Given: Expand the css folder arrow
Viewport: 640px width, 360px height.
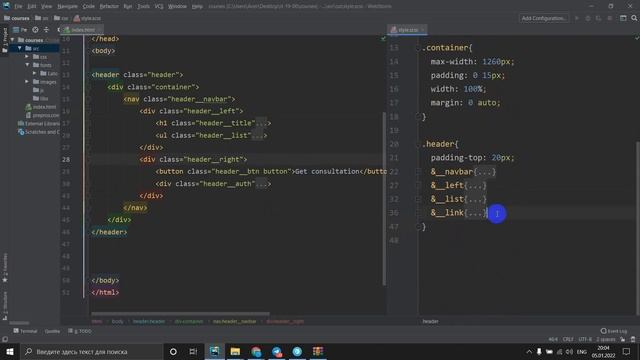Looking at the screenshot, I should coord(27,57).
